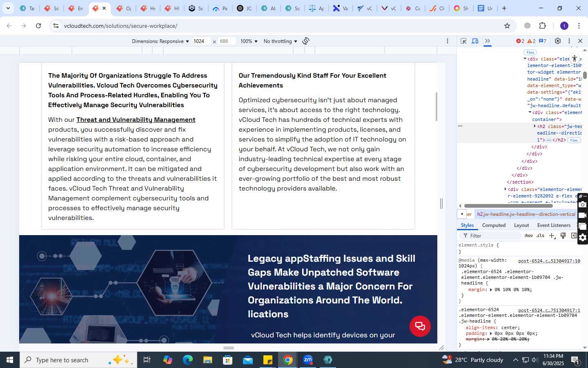Screen dimensions: 588x368
Task: Open the Threat and Vulnerability Management link
Action: coord(136,120)
